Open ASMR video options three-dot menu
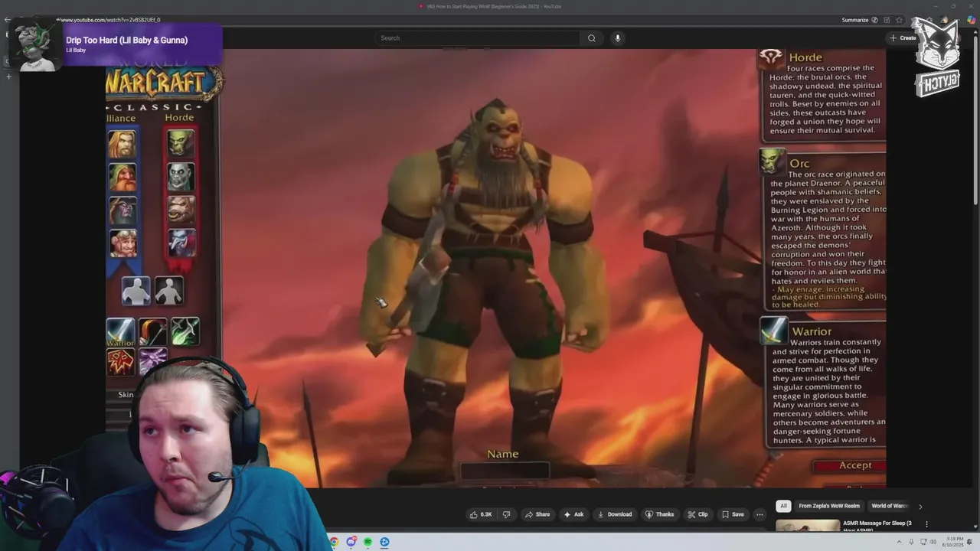 coord(926,524)
